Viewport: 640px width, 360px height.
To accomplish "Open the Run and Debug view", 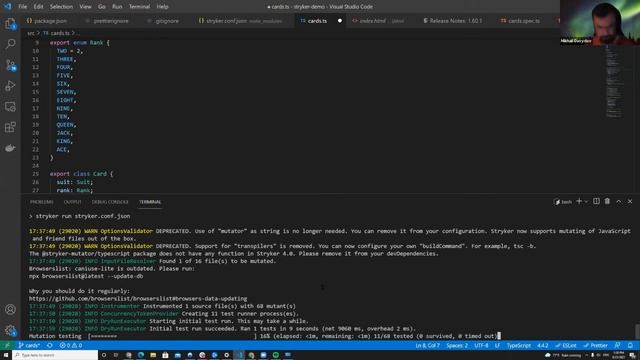I will (x=10, y=86).
